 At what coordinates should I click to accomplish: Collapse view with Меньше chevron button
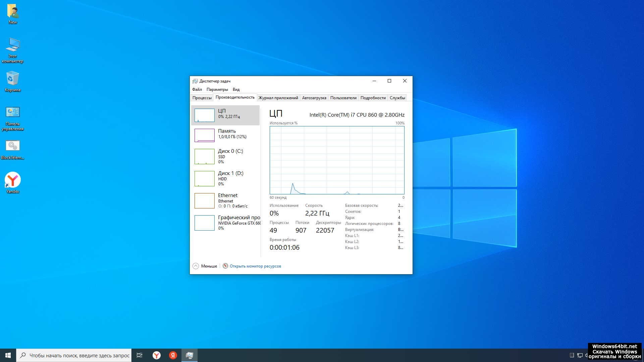[196, 266]
